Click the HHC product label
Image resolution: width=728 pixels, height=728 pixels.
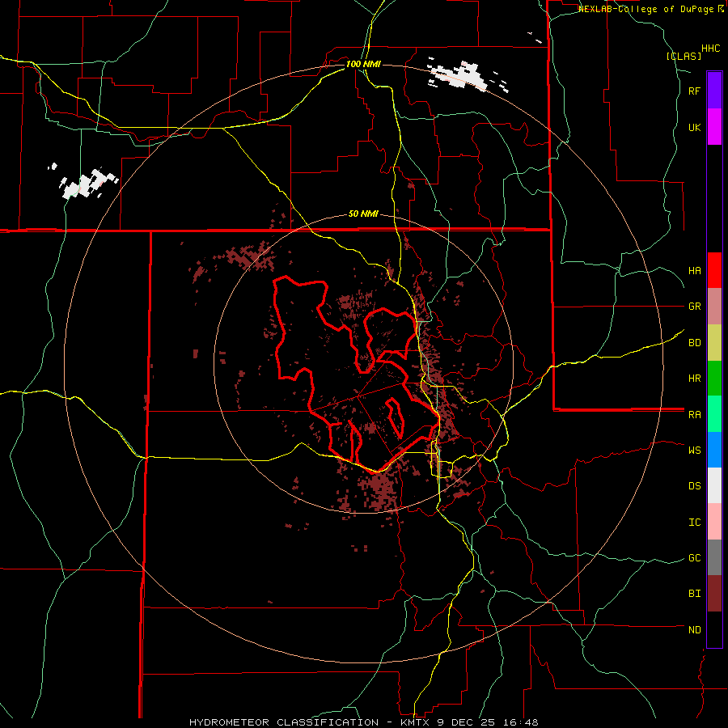tap(711, 49)
